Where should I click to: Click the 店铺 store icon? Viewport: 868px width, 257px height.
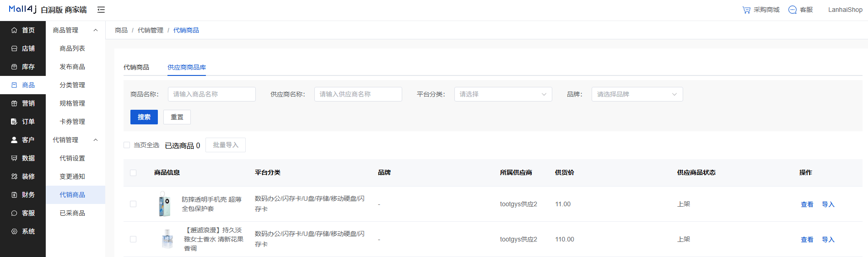tap(14, 48)
